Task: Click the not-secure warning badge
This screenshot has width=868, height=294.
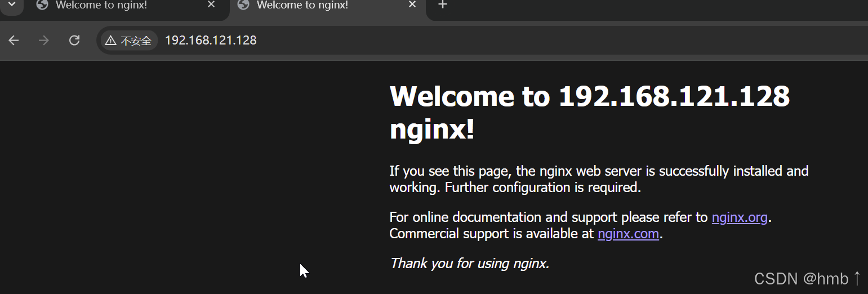Action: (x=128, y=41)
